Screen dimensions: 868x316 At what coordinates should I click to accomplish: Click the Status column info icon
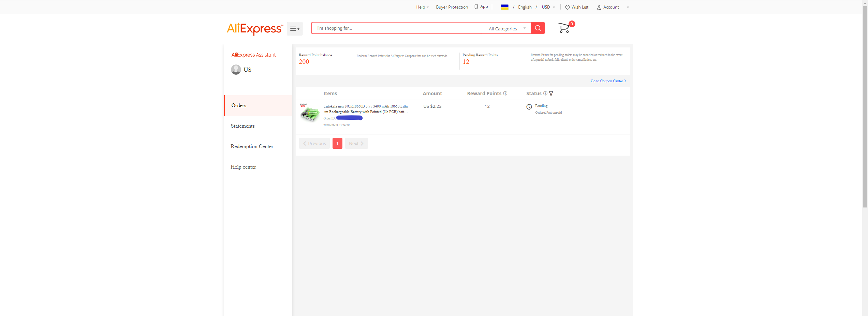coord(545,94)
